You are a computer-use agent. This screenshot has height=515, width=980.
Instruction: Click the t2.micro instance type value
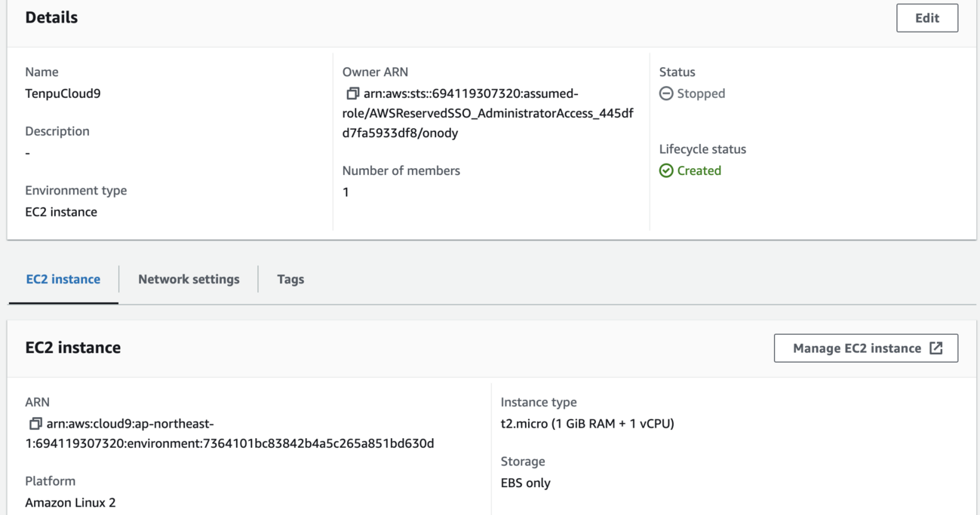pos(587,424)
